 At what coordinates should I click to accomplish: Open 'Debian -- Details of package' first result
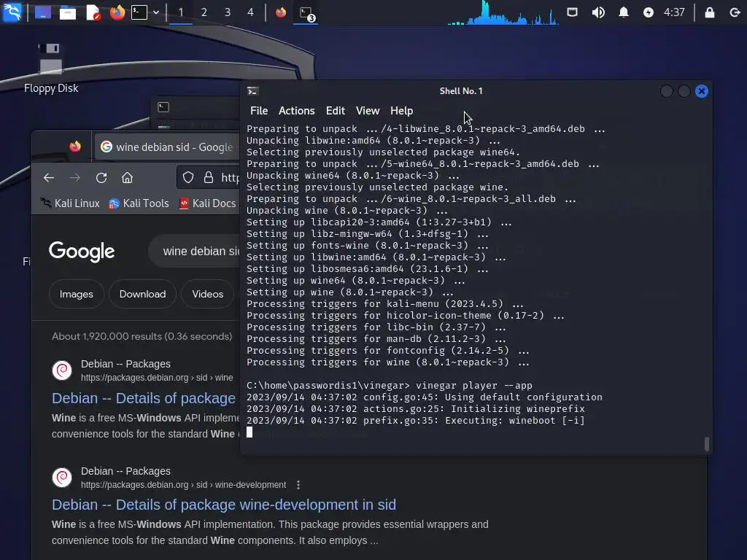coord(144,398)
